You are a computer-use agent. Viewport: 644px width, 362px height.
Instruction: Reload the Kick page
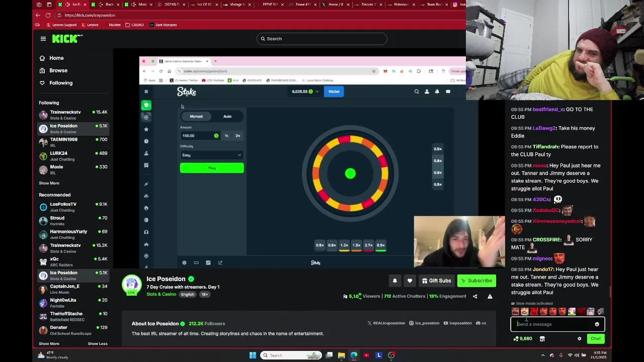(48, 15)
